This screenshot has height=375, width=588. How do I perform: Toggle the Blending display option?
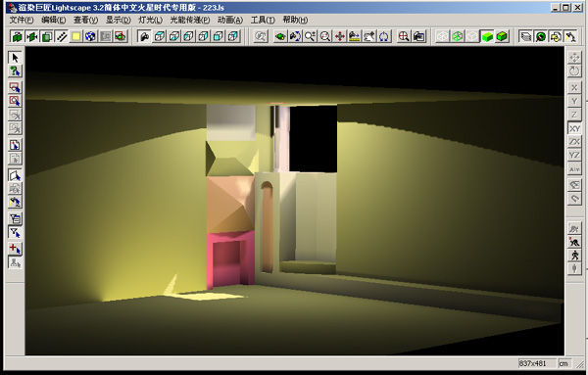46,36
